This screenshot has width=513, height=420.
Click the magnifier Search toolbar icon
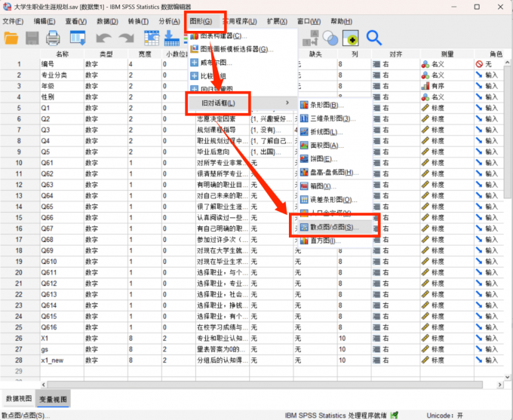[x=373, y=37]
